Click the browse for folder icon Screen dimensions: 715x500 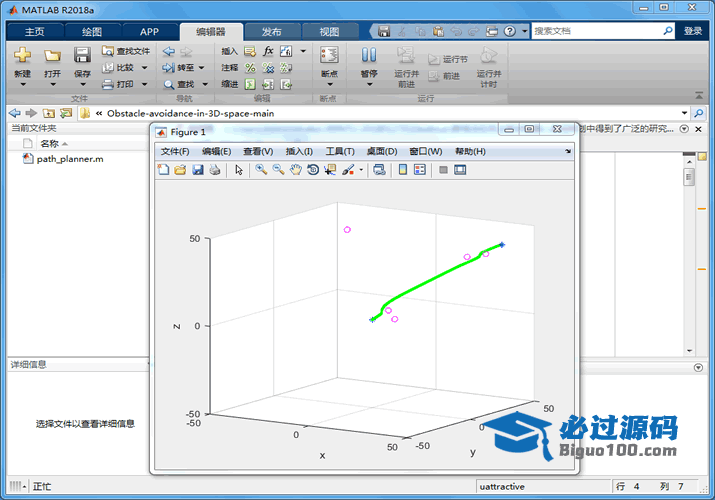66,113
